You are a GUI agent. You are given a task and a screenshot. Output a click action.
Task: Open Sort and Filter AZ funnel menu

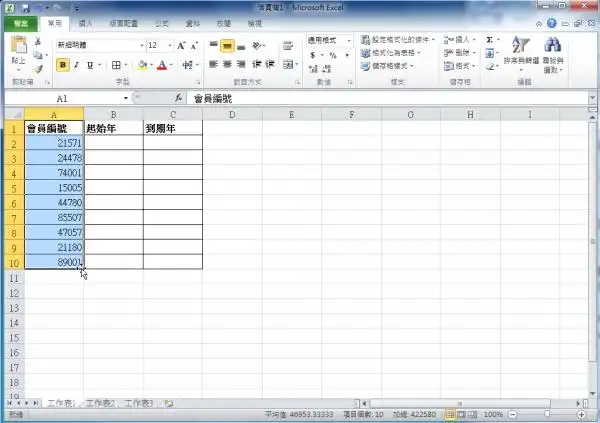pyautogui.click(x=521, y=54)
